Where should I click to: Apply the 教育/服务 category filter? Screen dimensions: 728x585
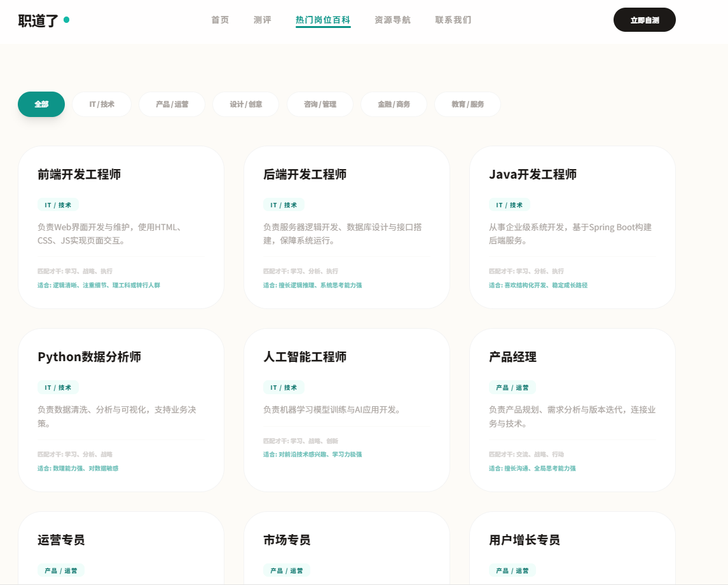pyautogui.click(x=467, y=104)
